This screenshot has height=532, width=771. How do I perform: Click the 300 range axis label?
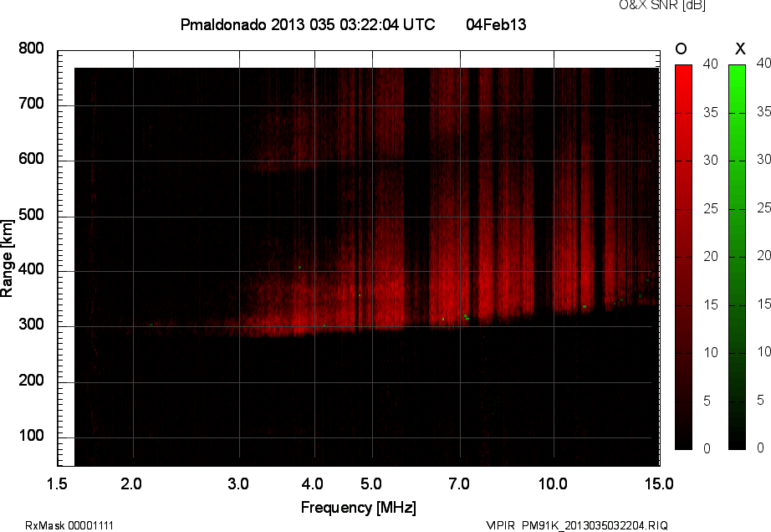pos(32,325)
